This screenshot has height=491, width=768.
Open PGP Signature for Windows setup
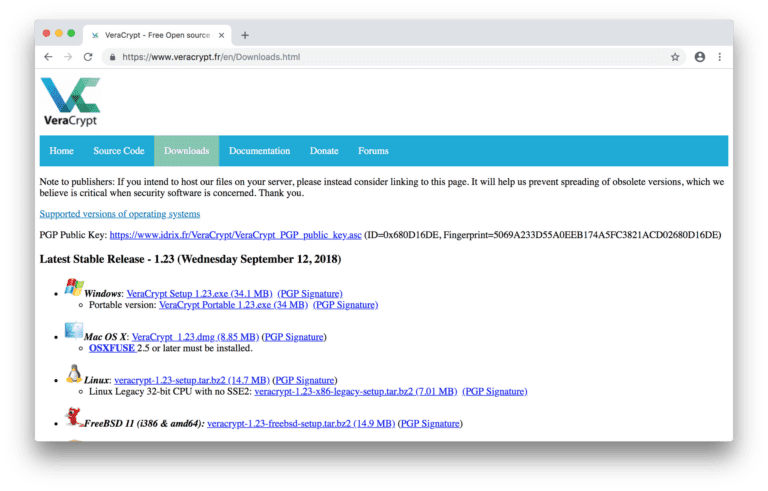tap(310, 294)
